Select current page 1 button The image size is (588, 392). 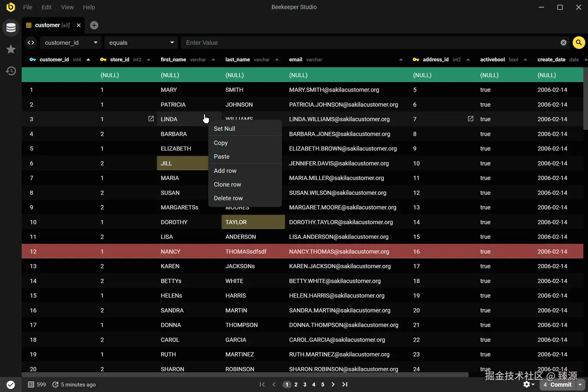tap(287, 385)
